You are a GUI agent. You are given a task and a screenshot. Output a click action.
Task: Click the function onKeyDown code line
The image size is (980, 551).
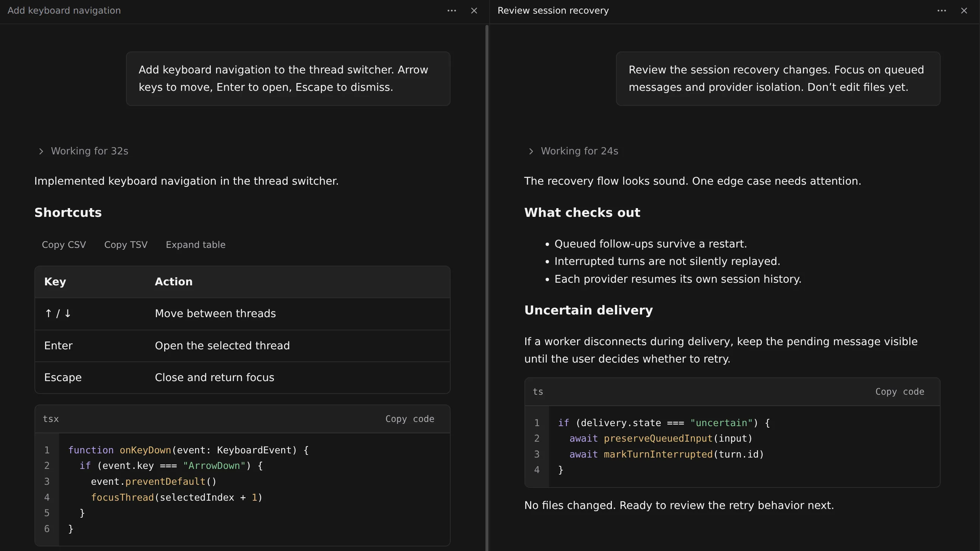tap(188, 450)
